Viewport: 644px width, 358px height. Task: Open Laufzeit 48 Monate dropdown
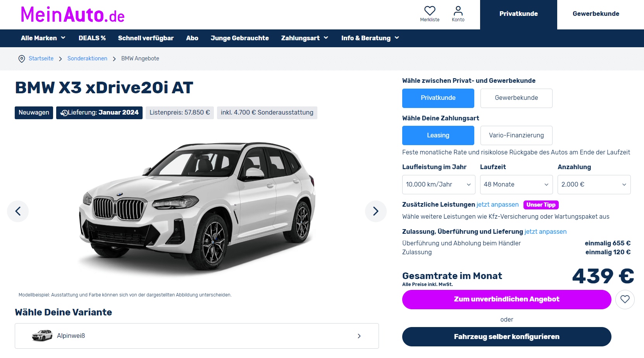517,185
